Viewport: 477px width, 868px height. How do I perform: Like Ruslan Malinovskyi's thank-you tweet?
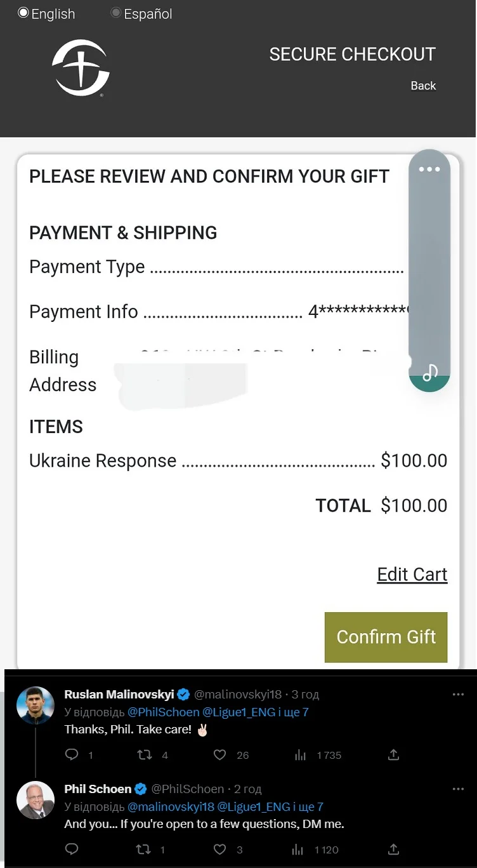tap(219, 754)
